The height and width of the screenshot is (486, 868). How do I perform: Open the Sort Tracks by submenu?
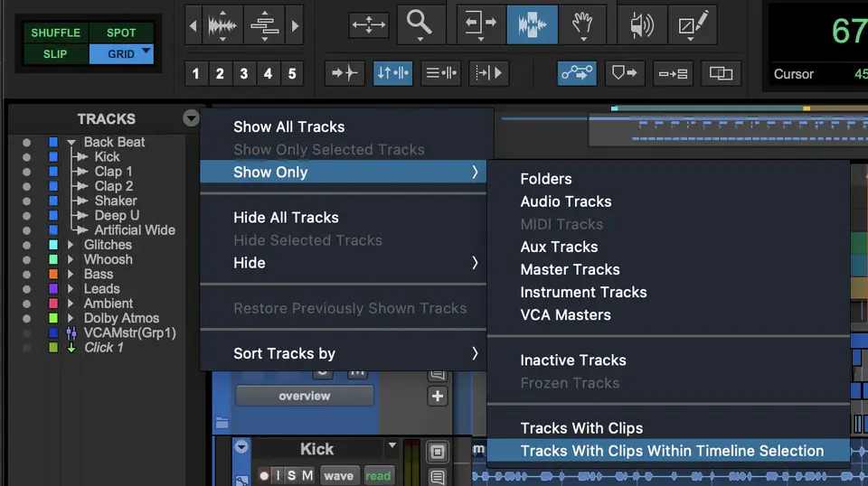point(344,353)
